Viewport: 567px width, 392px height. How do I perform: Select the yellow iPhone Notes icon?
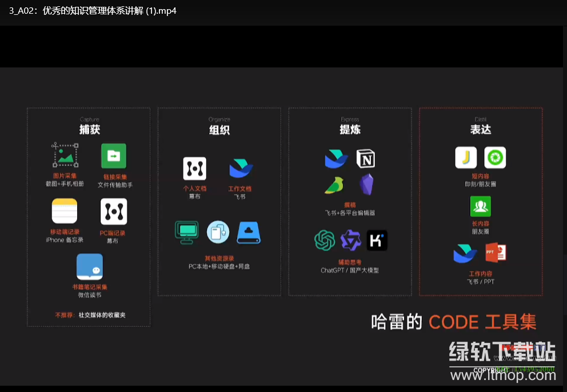point(65,211)
